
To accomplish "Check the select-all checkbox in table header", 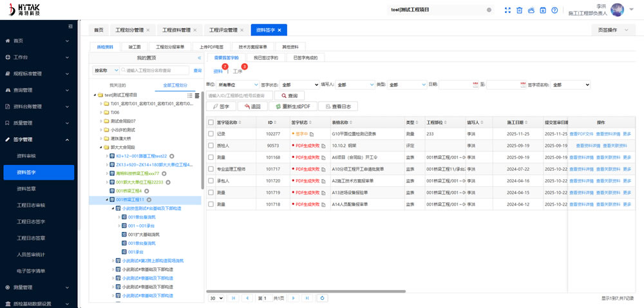I will pyautogui.click(x=211, y=122).
